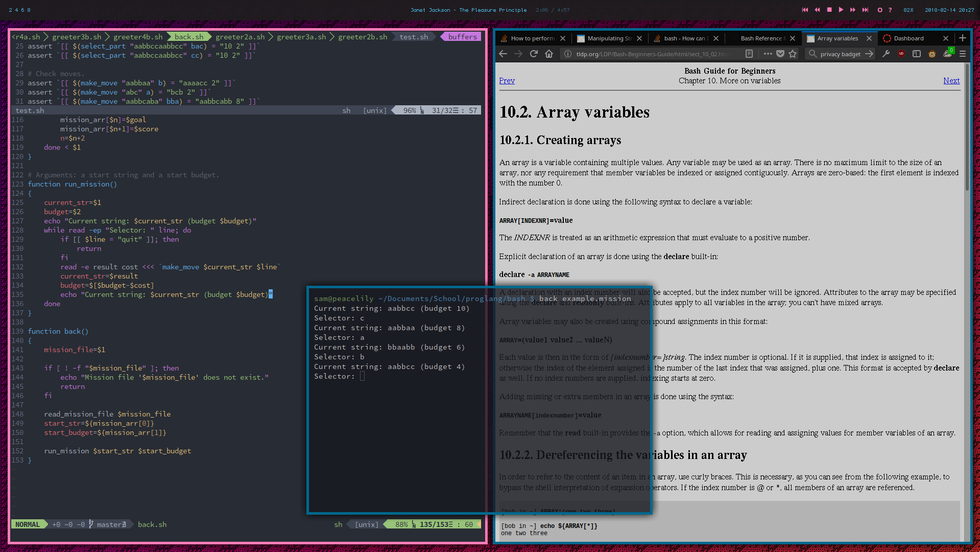Open the uBlock Origin extension icon

click(901, 54)
